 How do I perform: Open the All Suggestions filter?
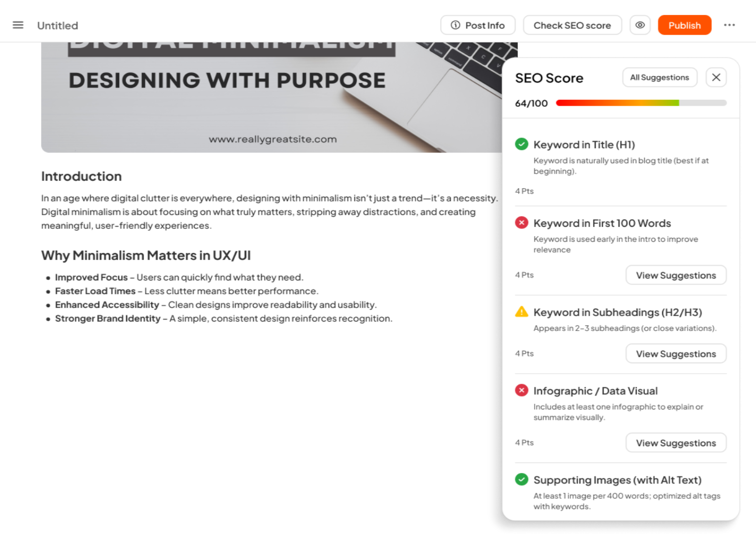pyautogui.click(x=659, y=77)
